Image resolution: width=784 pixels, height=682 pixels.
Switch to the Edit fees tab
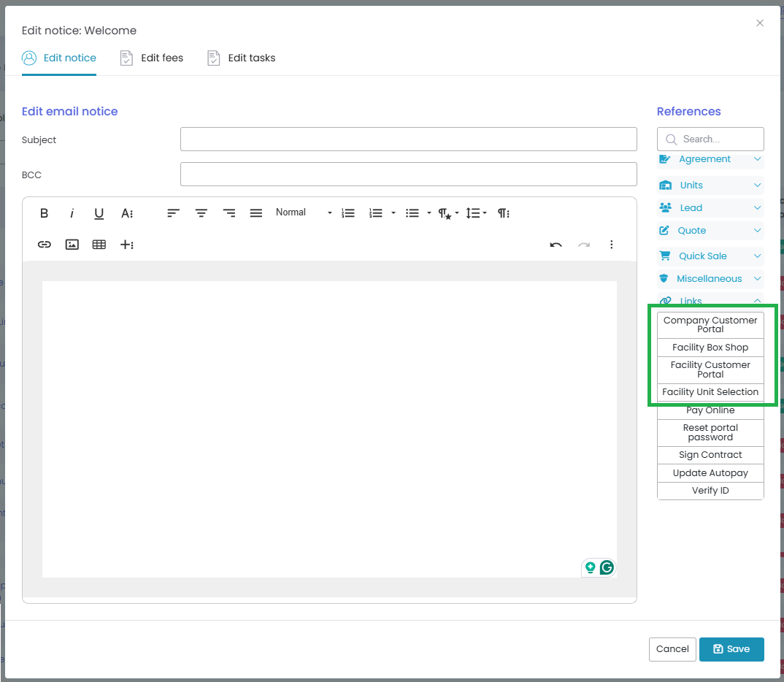pyautogui.click(x=152, y=58)
